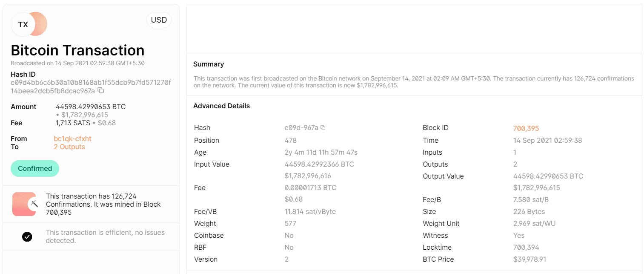Click the orange gradient TX circle graphic

point(37,24)
